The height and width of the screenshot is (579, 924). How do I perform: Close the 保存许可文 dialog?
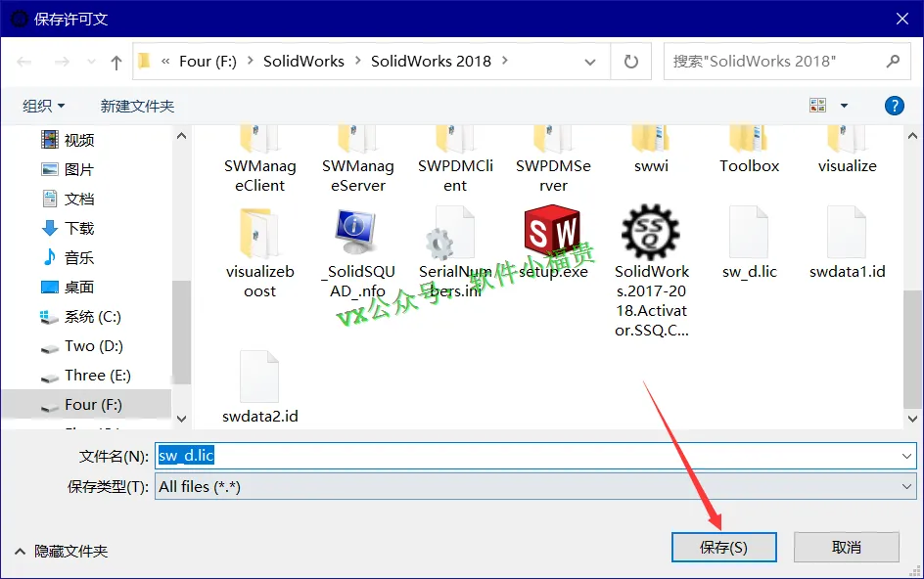click(902, 19)
